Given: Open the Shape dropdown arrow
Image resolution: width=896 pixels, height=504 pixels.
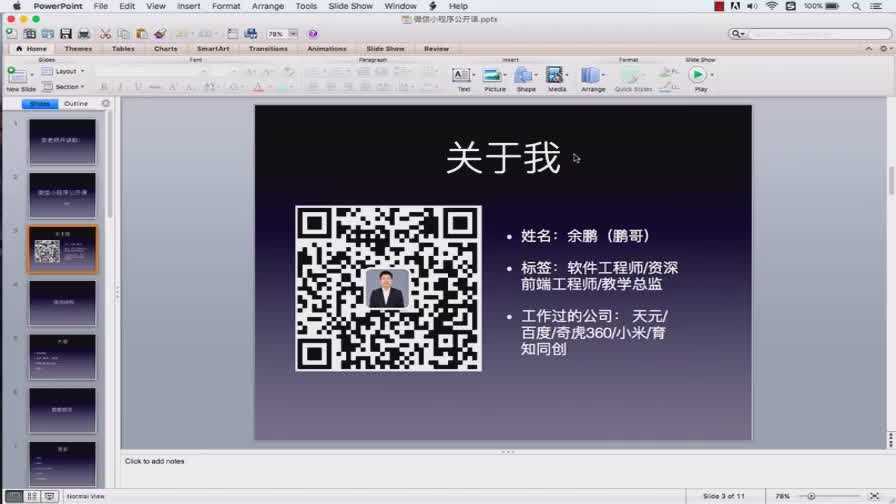Looking at the screenshot, I should [x=536, y=75].
